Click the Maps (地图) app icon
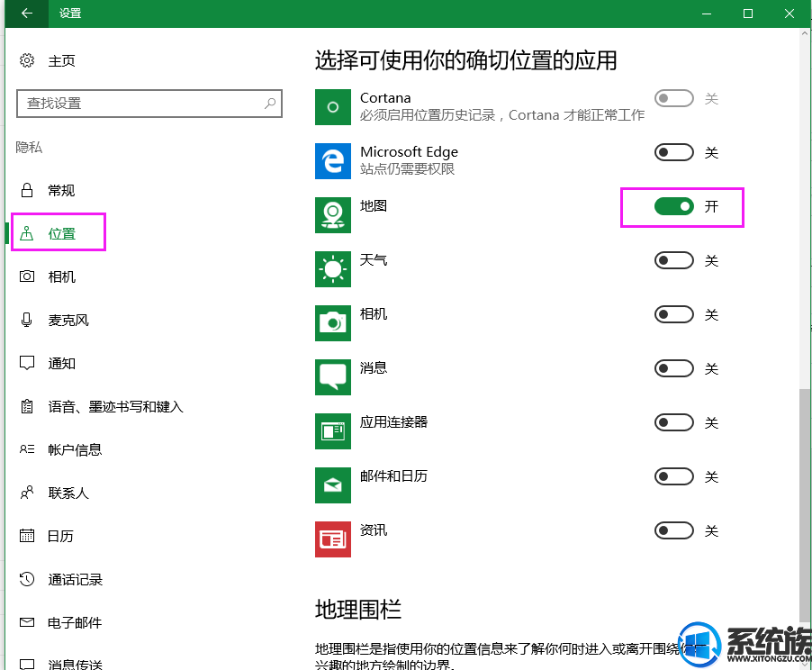812x670 pixels. pos(333,215)
